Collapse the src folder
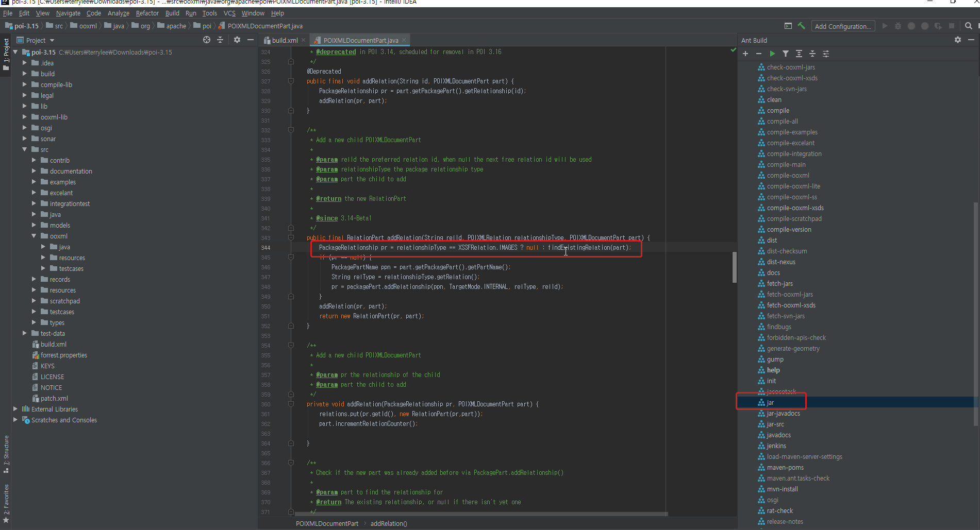The width and height of the screenshot is (980, 530). point(25,149)
